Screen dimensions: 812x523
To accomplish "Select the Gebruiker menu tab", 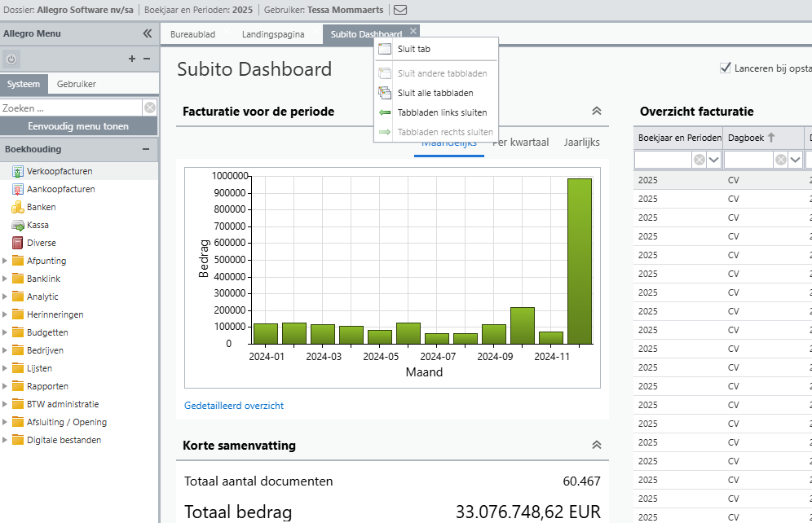I will [x=77, y=84].
